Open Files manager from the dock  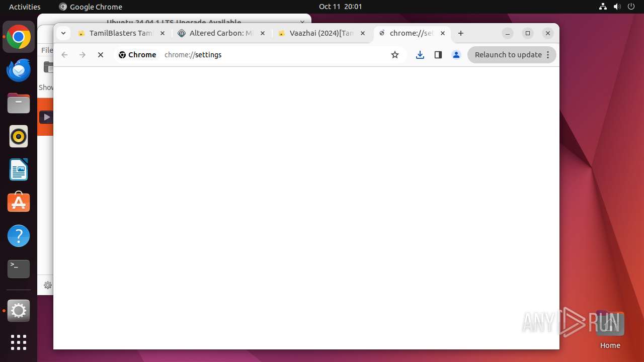pos(19,104)
